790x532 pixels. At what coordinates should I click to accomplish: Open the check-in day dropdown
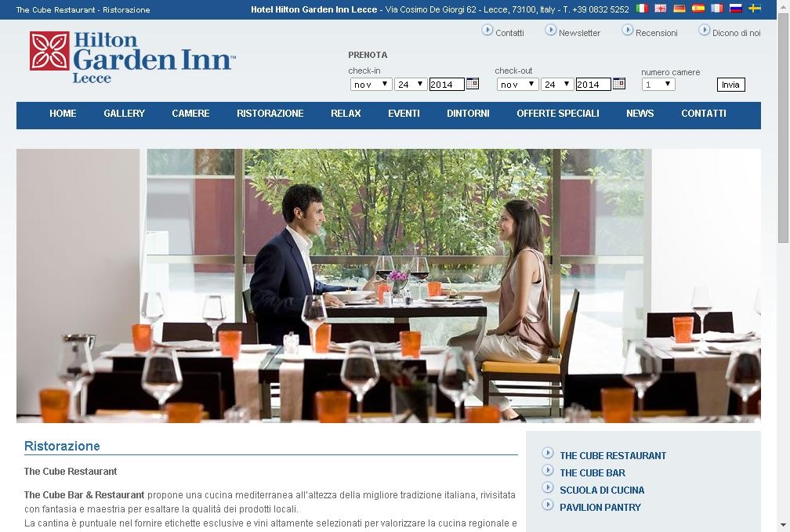click(411, 84)
